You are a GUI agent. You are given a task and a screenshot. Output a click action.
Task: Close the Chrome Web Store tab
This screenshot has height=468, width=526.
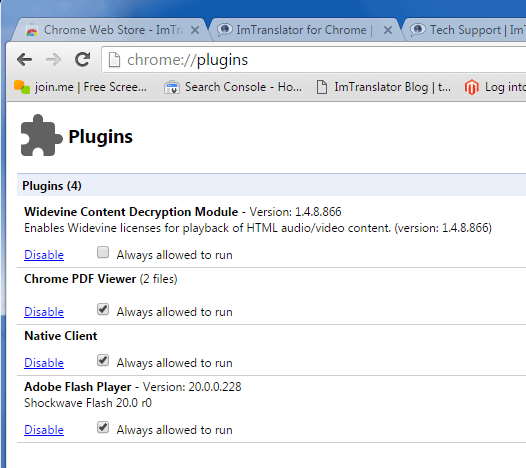(x=195, y=30)
